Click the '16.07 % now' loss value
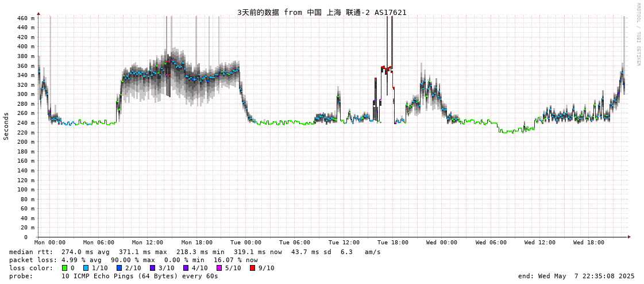The width and height of the screenshot is (644, 284). [236, 260]
